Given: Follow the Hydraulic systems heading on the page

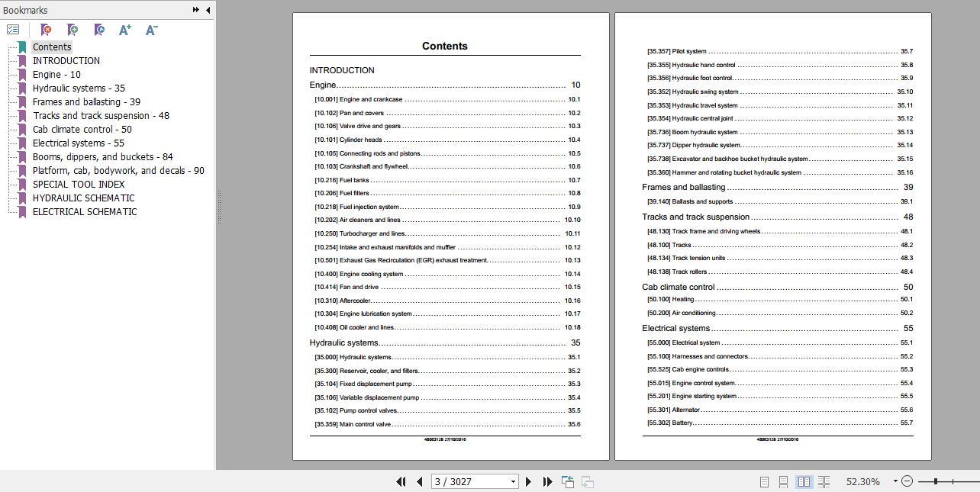Looking at the screenshot, I should (x=445, y=342).
